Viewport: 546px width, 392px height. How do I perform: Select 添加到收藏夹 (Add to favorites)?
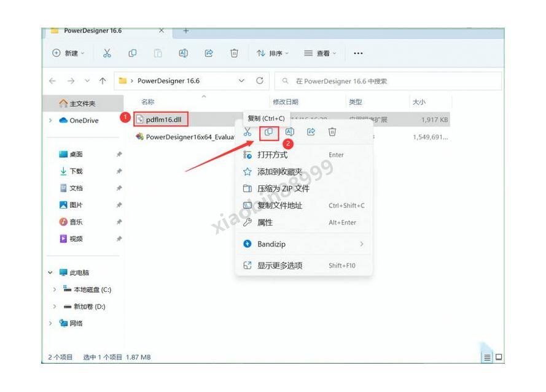tap(303, 172)
